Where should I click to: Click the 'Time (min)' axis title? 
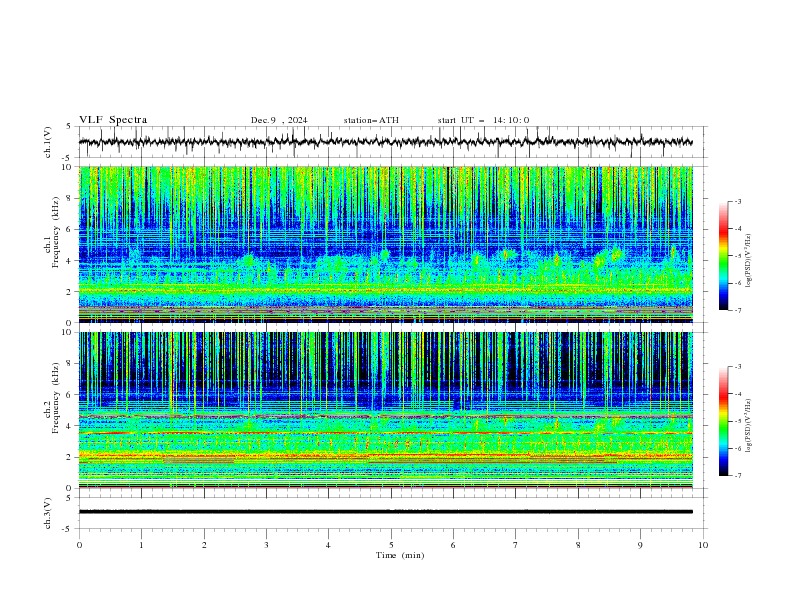pyautogui.click(x=400, y=555)
